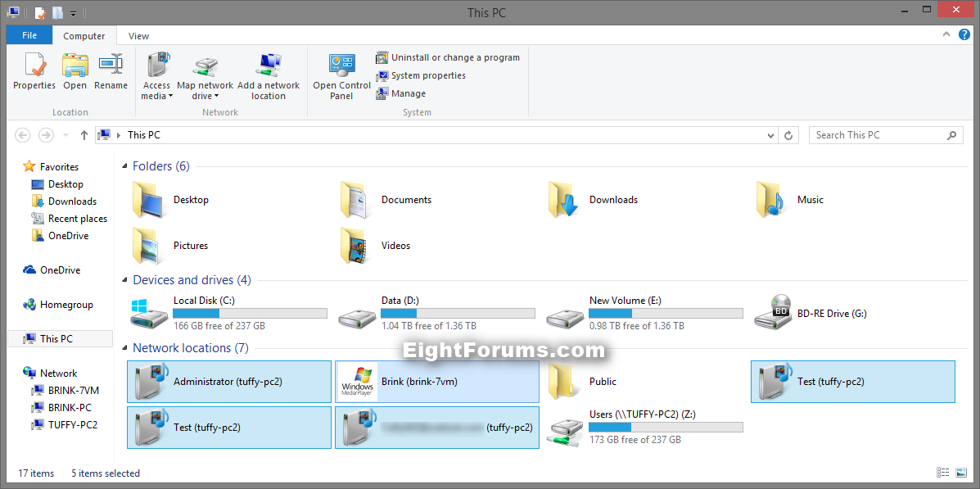Collapse the Devices and drives group
The image size is (980, 489).
click(x=125, y=281)
